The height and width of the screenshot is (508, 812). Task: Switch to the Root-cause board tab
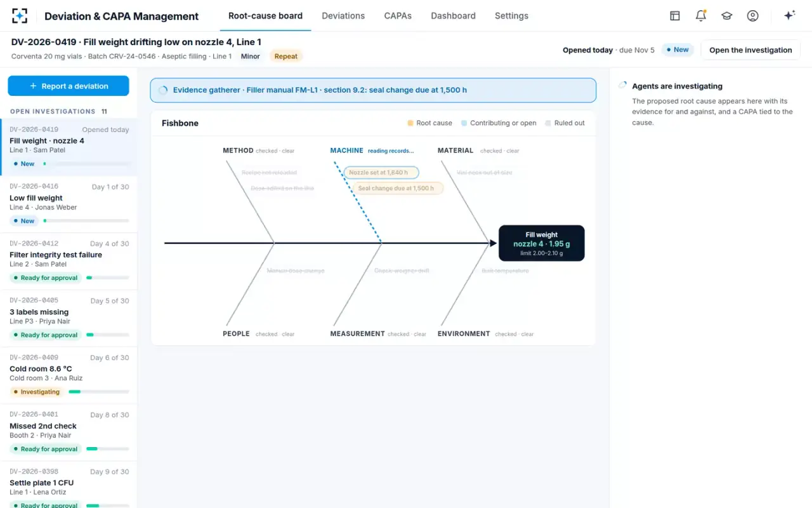[265, 16]
